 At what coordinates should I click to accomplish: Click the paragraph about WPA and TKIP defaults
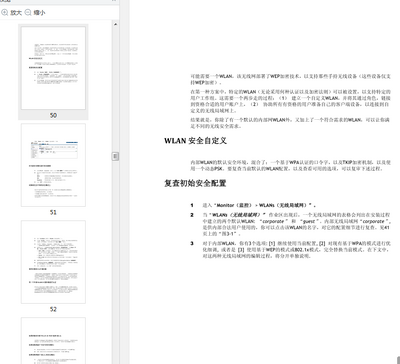click(x=290, y=165)
